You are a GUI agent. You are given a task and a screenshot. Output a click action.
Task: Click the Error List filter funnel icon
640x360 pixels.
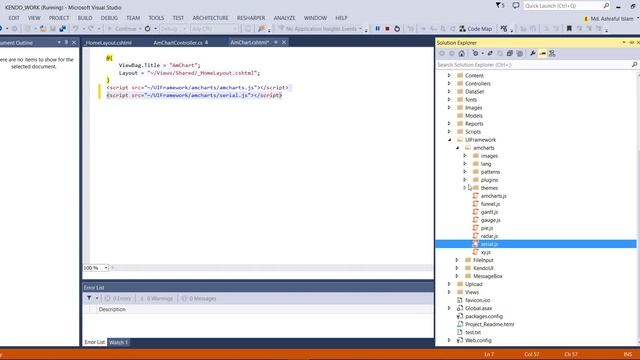[x=89, y=298]
